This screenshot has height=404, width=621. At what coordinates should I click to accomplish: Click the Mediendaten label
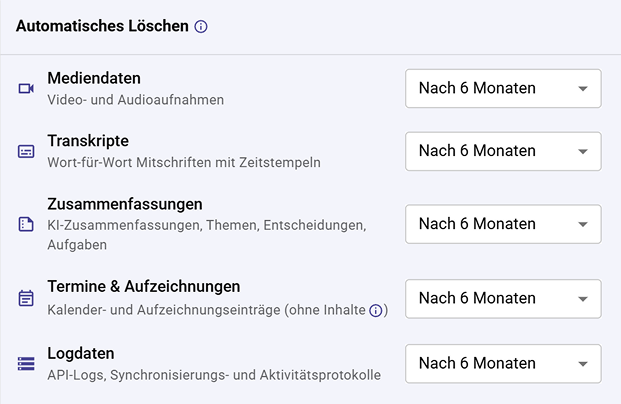[x=94, y=78]
